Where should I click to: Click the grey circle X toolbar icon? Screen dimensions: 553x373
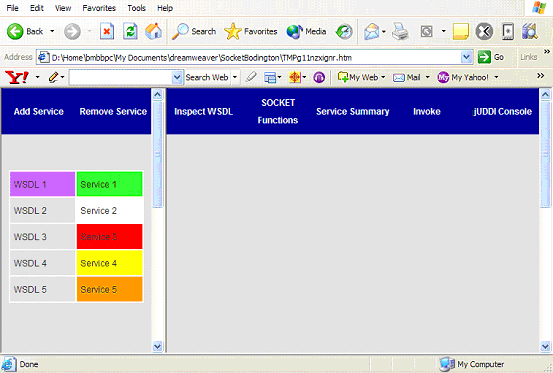coord(484,31)
